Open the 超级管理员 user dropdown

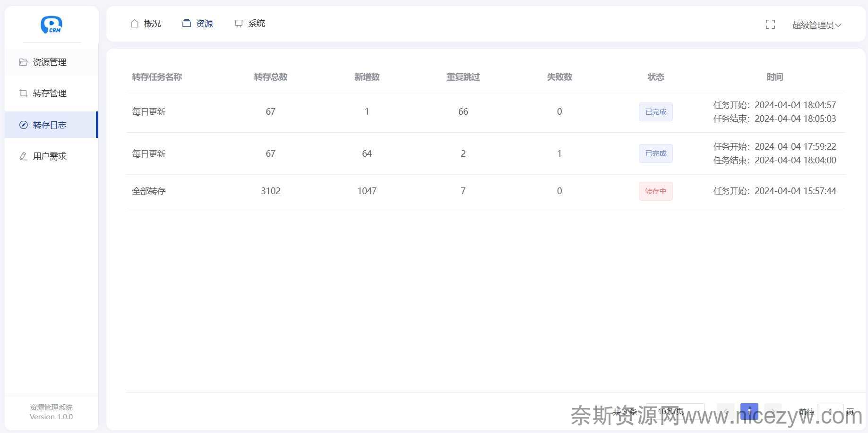point(816,25)
